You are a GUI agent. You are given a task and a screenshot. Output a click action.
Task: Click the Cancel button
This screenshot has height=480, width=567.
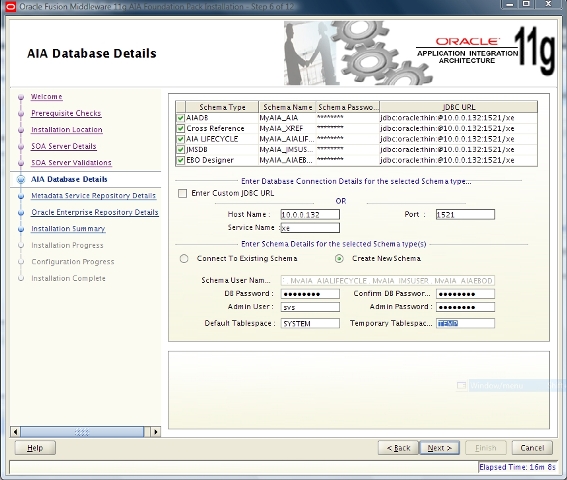(532, 448)
